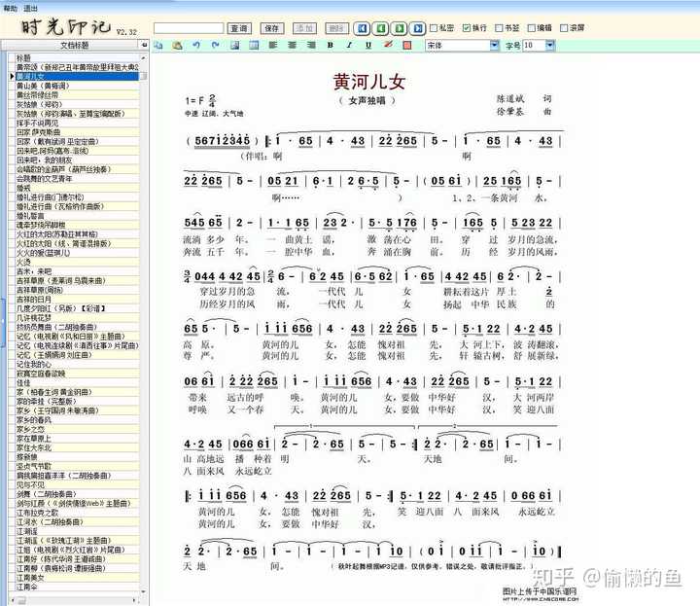Select 佳佳 in document list

(x=78, y=382)
